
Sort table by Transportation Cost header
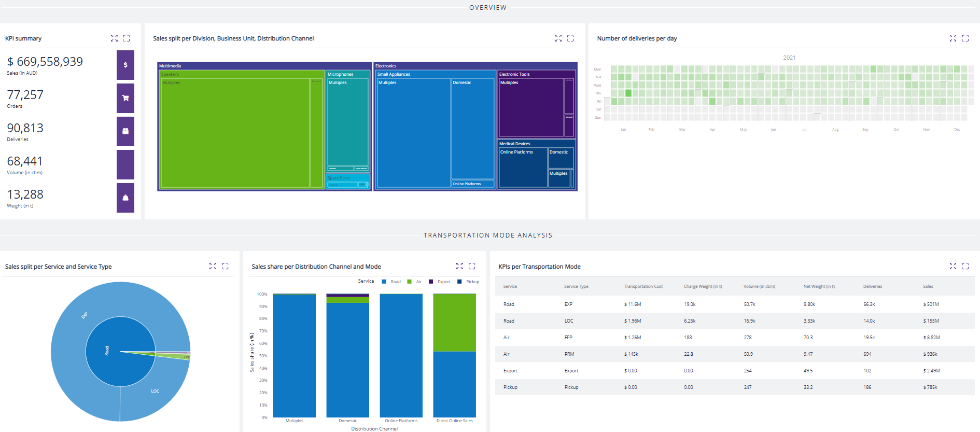point(643,286)
